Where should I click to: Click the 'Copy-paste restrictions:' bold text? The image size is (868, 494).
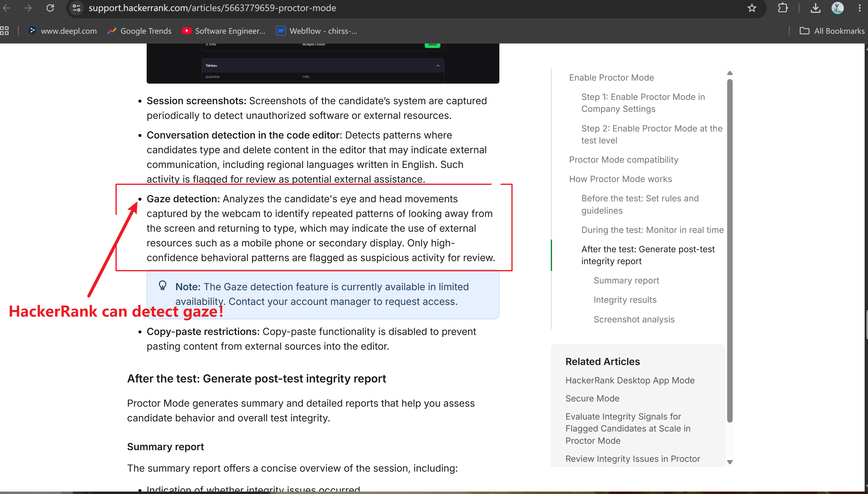click(203, 332)
